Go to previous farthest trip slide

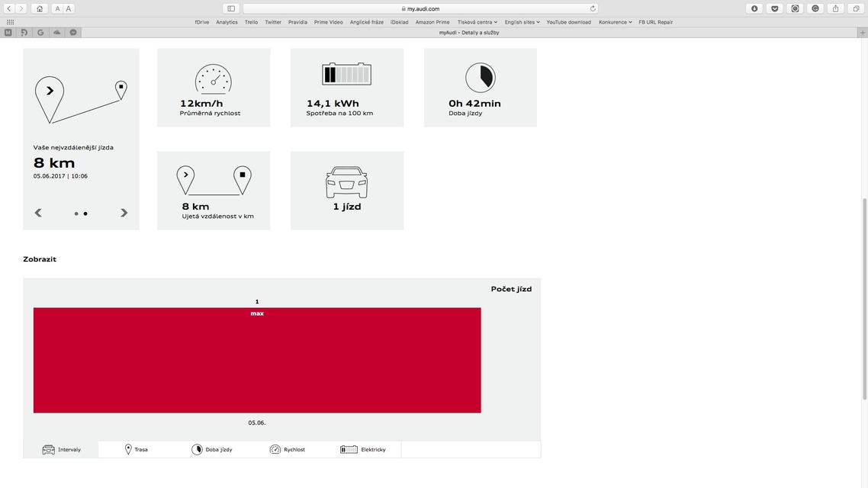pyautogui.click(x=38, y=213)
